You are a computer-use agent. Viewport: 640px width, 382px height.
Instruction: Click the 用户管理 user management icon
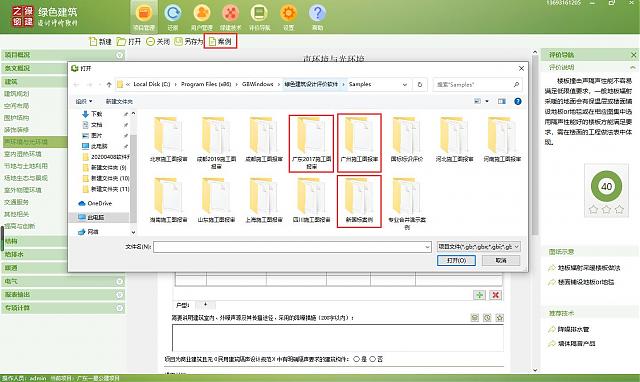coord(202,17)
